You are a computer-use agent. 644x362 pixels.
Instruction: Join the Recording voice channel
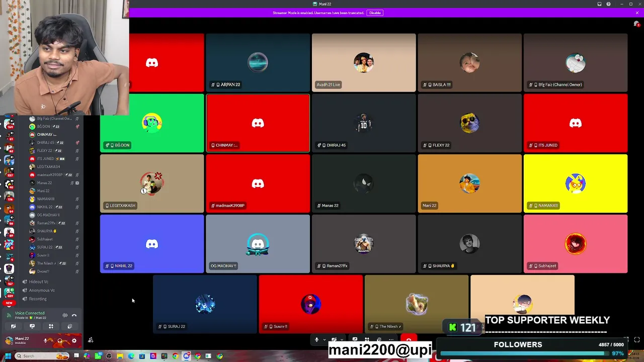(38, 299)
